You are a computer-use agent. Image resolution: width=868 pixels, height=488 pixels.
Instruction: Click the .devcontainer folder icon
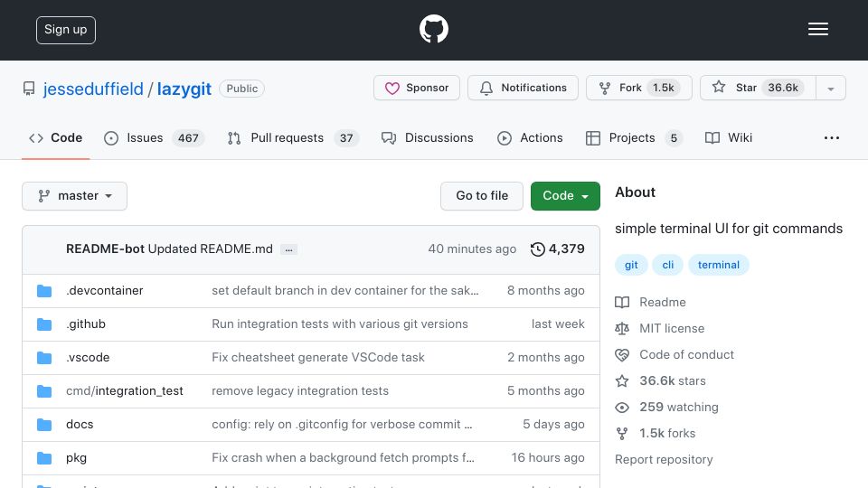pyautogui.click(x=44, y=290)
